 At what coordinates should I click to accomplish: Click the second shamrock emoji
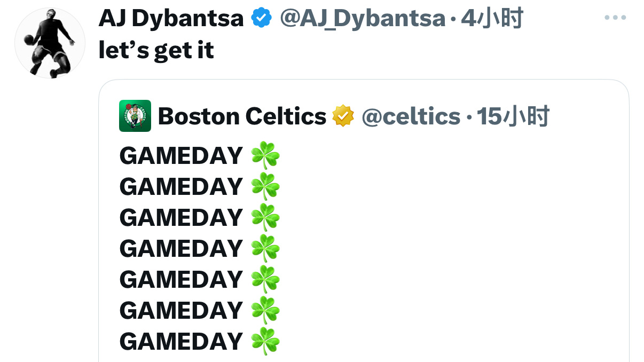(x=265, y=187)
